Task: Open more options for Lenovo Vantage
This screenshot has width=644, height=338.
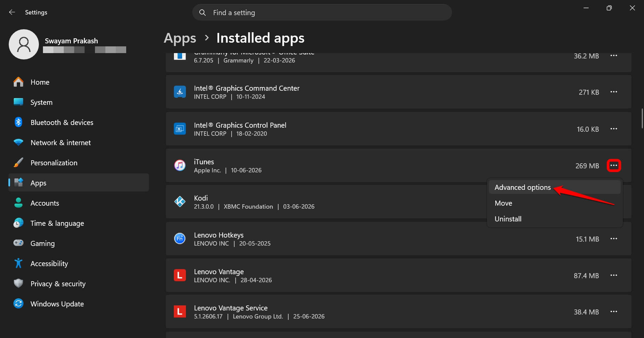Action: point(614,276)
